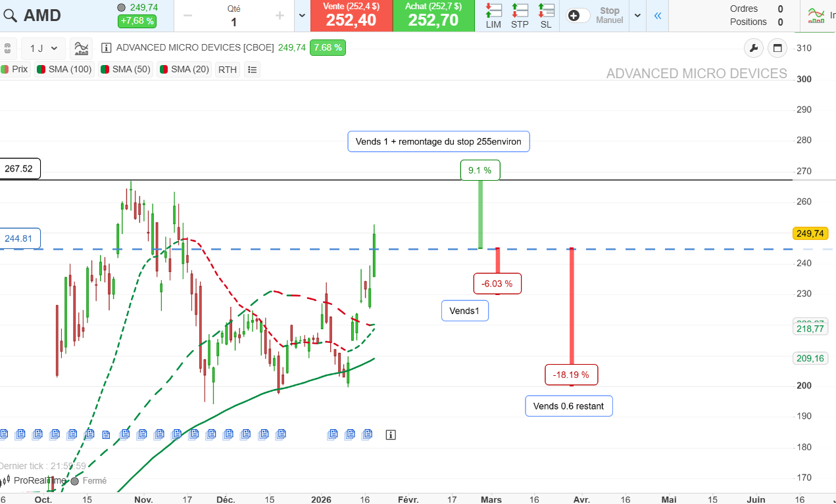
Task: Collapse the order bar with the double-chevron icon
Action: [x=657, y=16]
